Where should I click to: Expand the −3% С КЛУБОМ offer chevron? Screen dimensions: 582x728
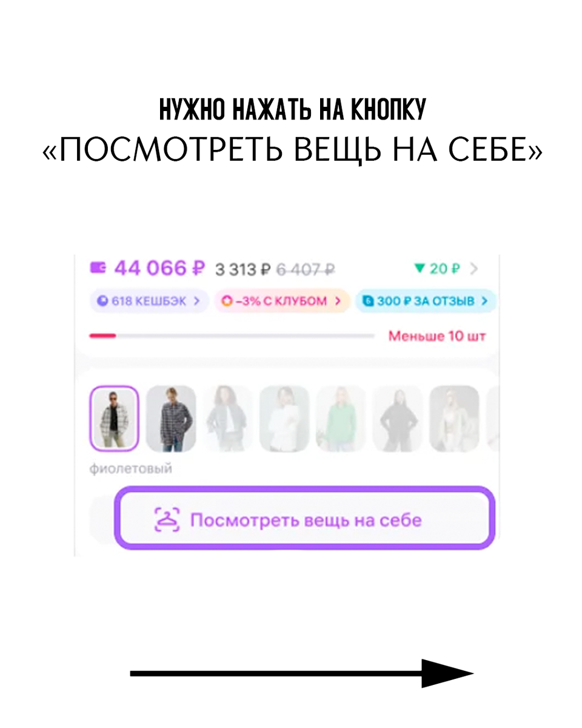(338, 301)
